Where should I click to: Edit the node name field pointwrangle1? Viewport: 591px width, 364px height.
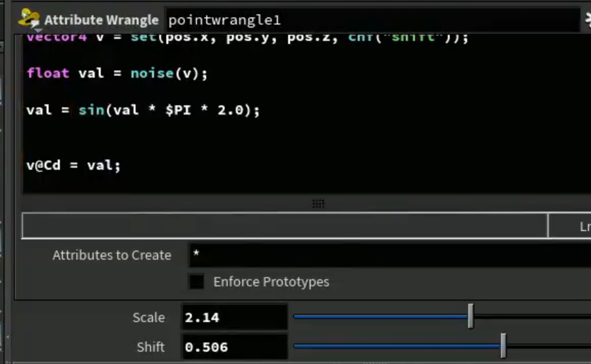pos(373,20)
